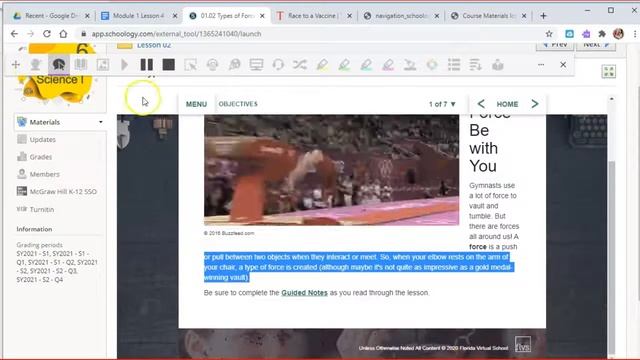
Task: Click the move handle on the reader toolbar
Action: tap(16, 64)
